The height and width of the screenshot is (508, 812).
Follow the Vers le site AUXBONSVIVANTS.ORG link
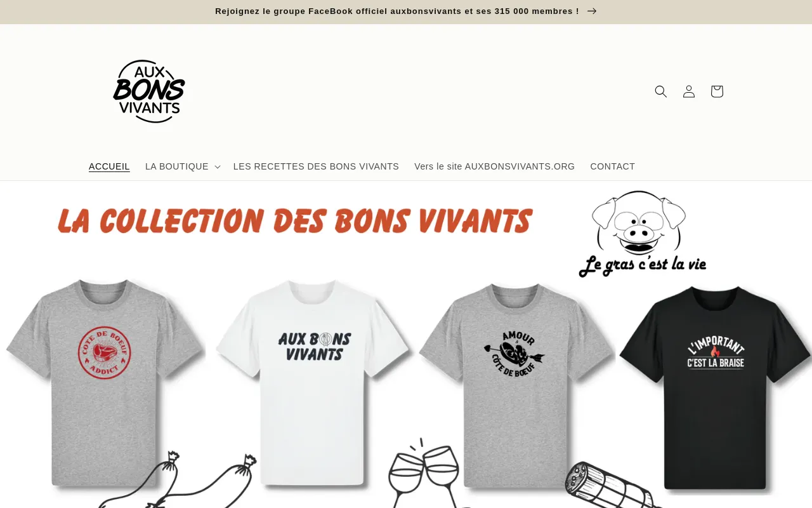click(x=494, y=166)
